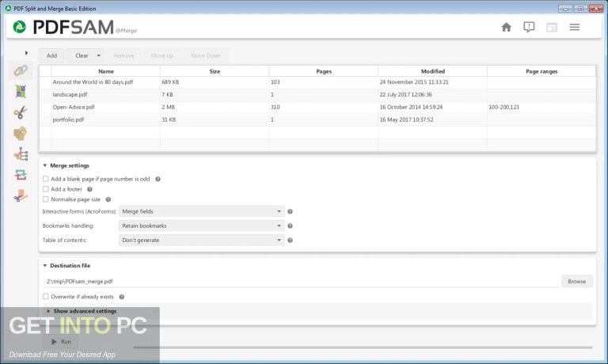The height and width of the screenshot is (364, 608).
Task: Sort by the Size column header
Action: 215,71
